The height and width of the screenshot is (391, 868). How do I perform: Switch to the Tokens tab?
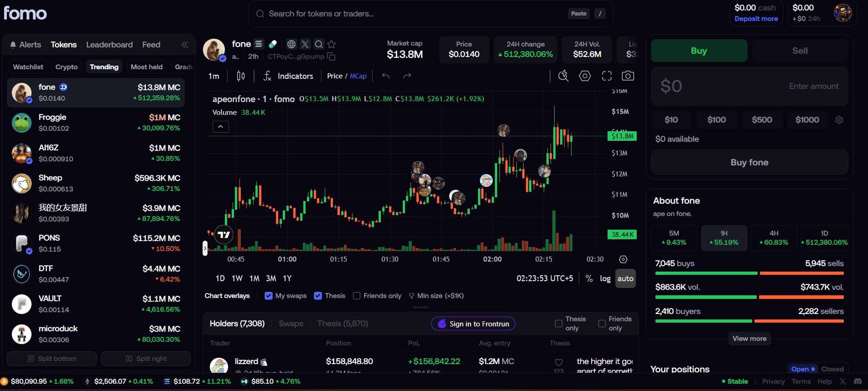63,45
